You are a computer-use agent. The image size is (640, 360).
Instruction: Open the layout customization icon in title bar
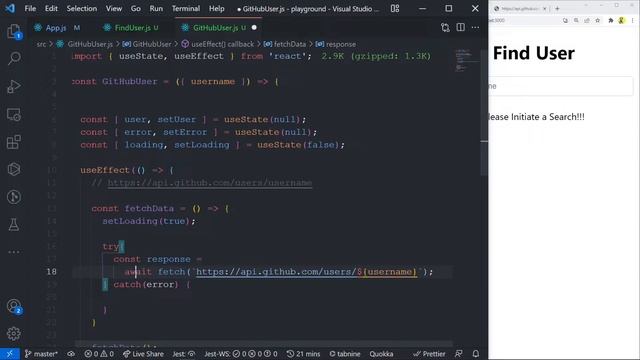tap(395, 8)
